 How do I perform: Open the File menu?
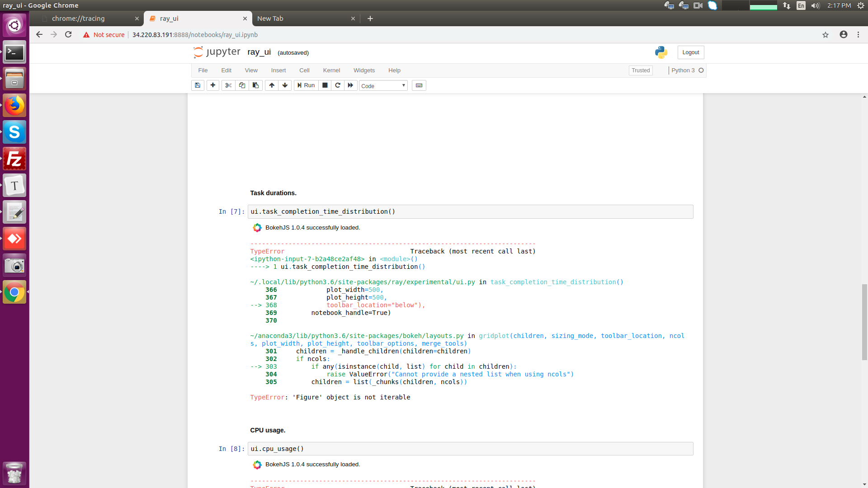pyautogui.click(x=203, y=70)
